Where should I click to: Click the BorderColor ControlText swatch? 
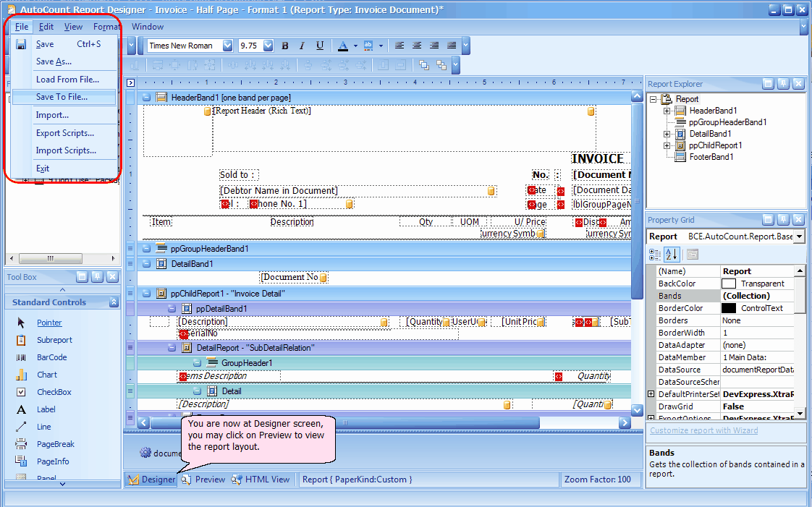click(729, 308)
